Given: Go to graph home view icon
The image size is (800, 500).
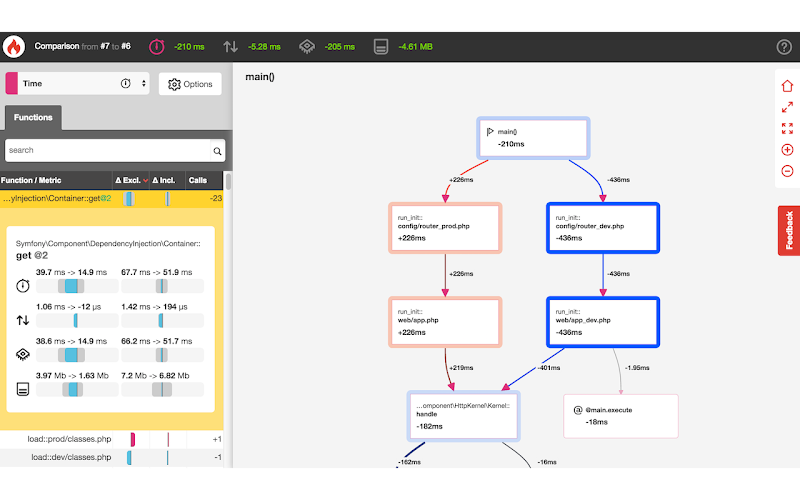Looking at the screenshot, I should pos(787,86).
